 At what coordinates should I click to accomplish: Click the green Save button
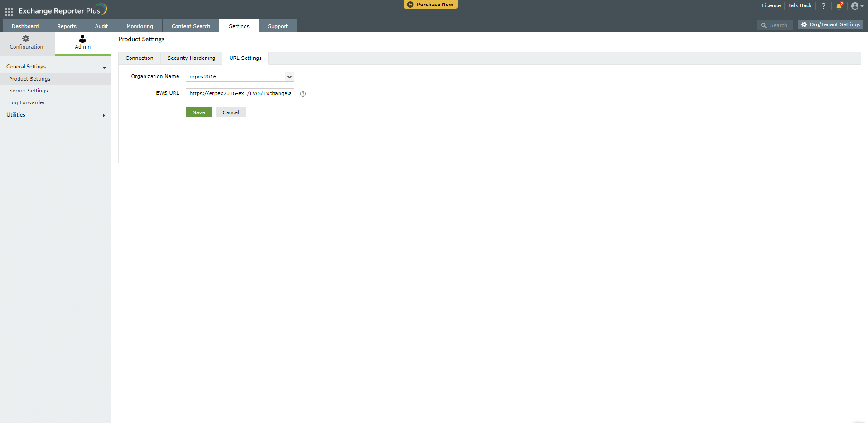pyautogui.click(x=198, y=112)
